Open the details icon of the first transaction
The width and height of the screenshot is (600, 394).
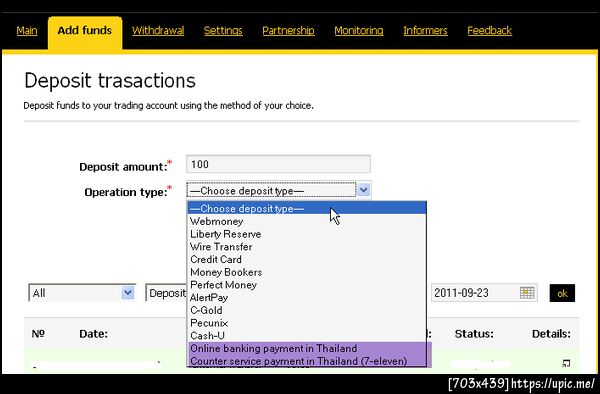[566, 363]
